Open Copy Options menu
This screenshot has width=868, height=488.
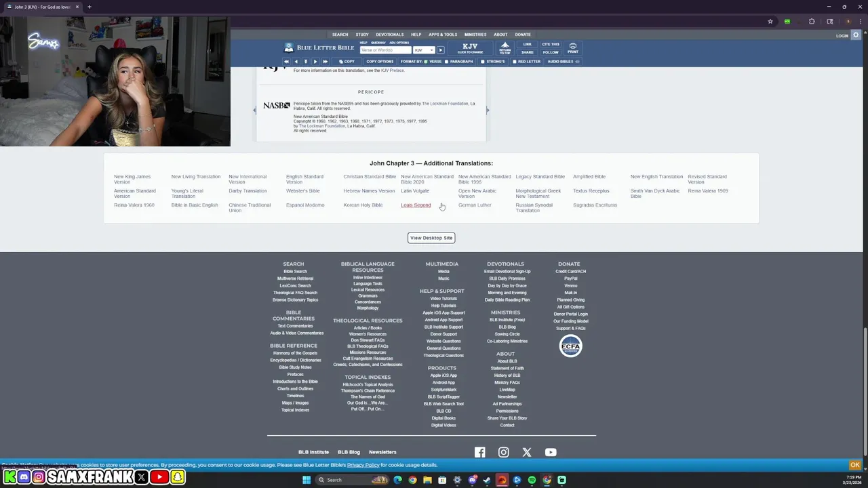(380, 62)
